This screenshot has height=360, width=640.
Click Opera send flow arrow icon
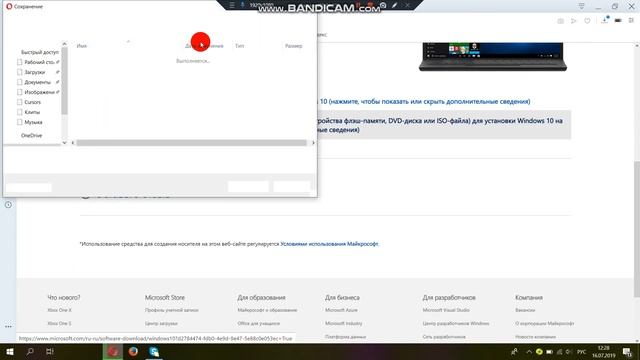pyautogui.click(x=573, y=21)
